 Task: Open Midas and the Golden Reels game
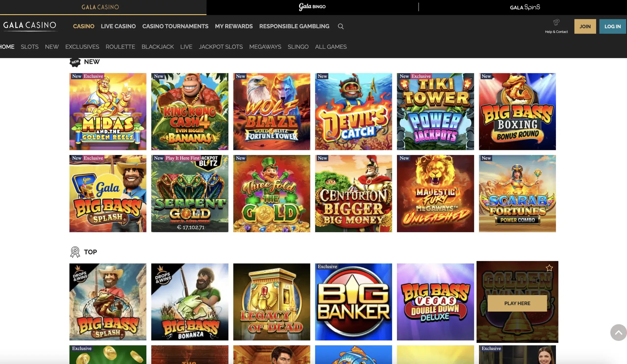pyautogui.click(x=108, y=111)
